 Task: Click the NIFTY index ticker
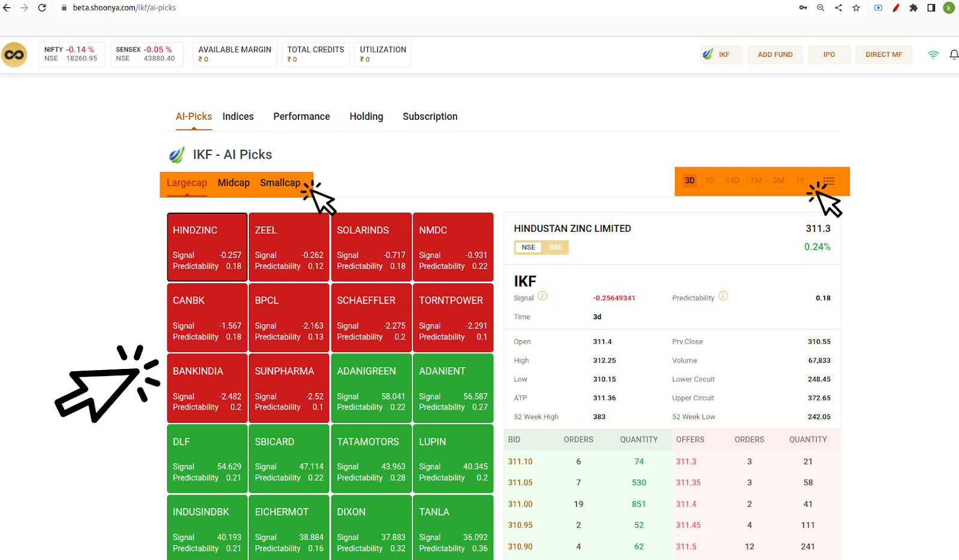tap(72, 54)
